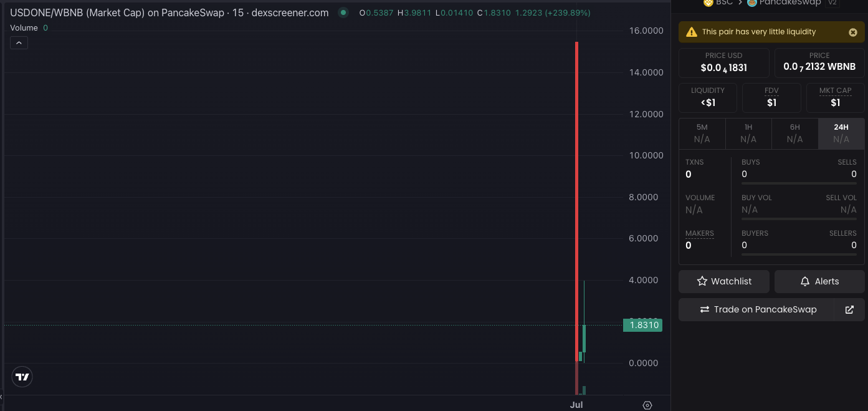Click the TradingView logo on the chart
The width and height of the screenshot is (868, 411).
[22, 377]
